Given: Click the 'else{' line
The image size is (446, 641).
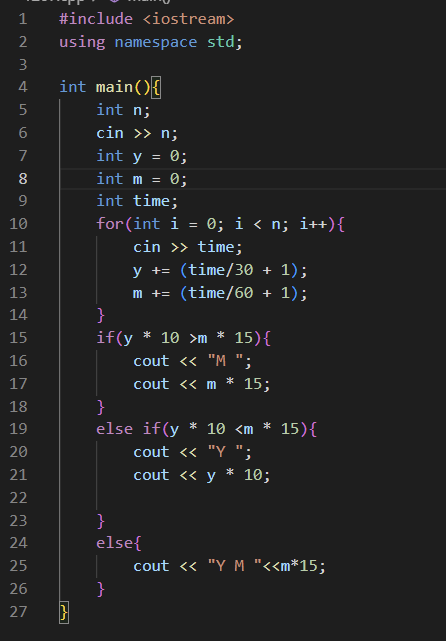Looking at the screenshot, I should [119, 543].
